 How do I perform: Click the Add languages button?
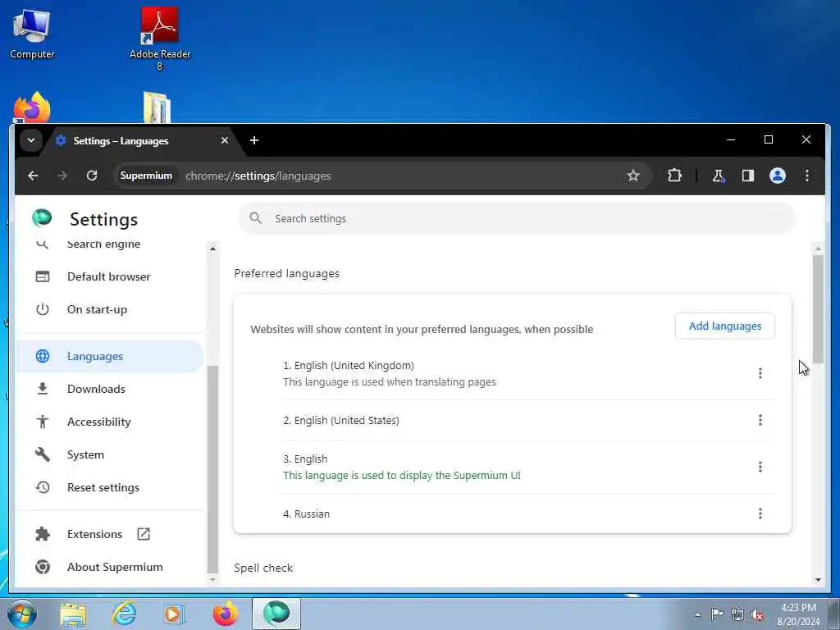coord(725,326)
